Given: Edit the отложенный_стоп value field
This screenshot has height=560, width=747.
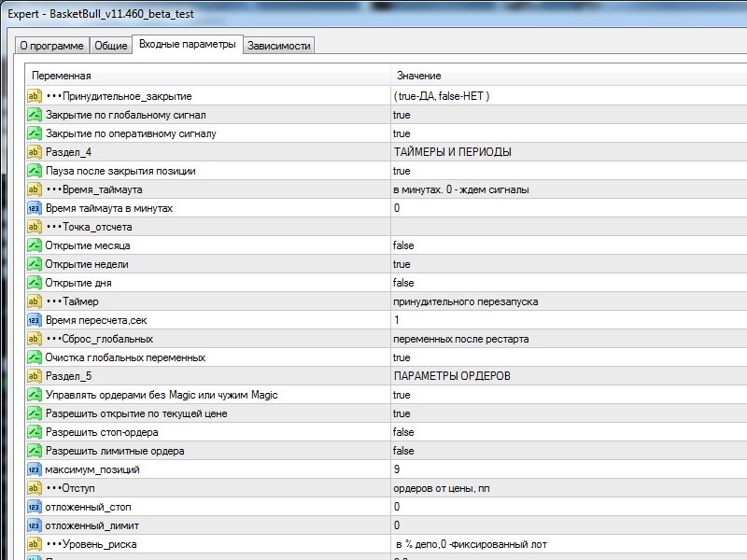Looking at the screenshot, I should 560,507.
